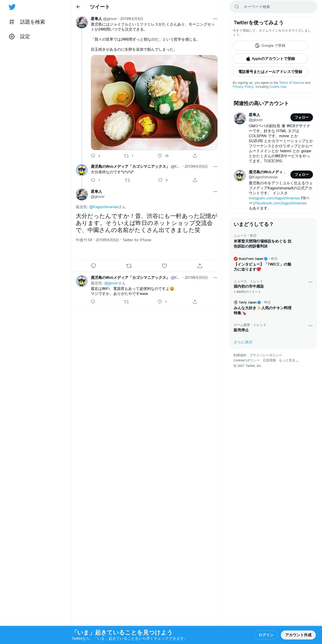The width and height of the screenshot is (322, 644).
Task: Like the 大分発祥なのです reply tweet
Action: click(160, 180)
